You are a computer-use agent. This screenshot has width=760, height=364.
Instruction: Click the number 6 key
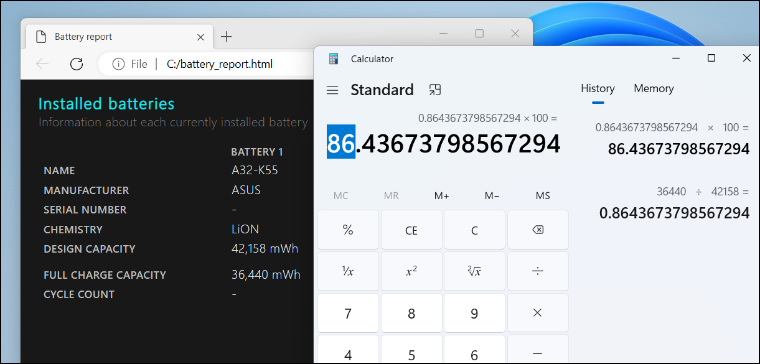[x=475, y=349]
